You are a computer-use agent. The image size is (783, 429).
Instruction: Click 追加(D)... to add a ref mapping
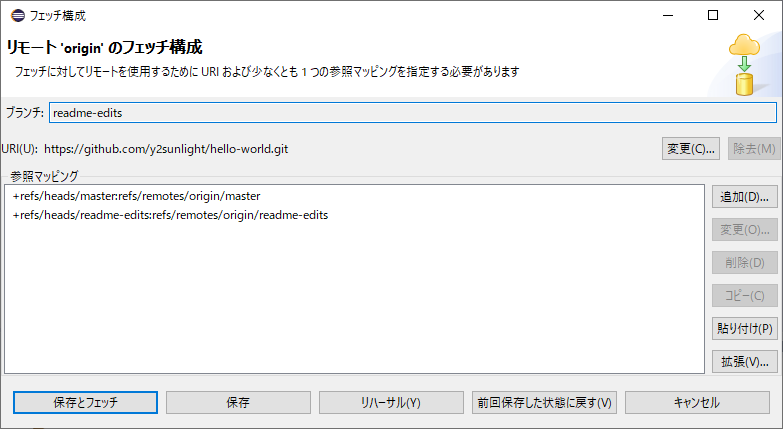pyautogui.click(x=744, y=197)
